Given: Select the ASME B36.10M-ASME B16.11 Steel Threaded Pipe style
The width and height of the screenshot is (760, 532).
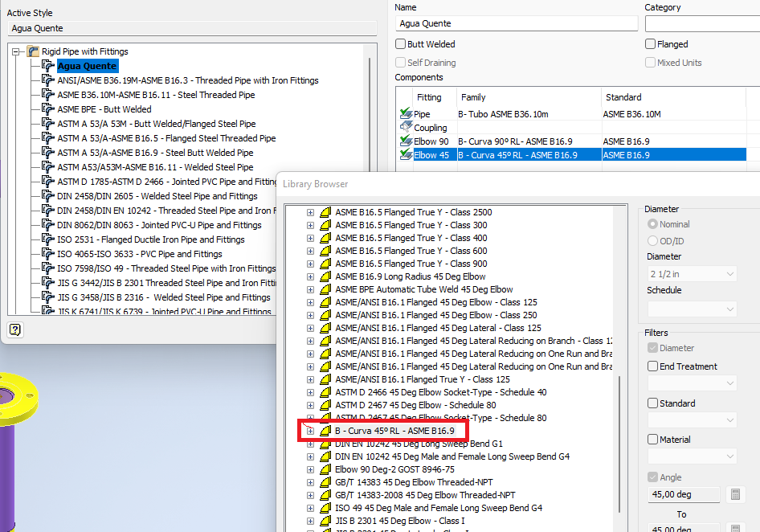Looking at the screenshot, I should click(156, 95).
